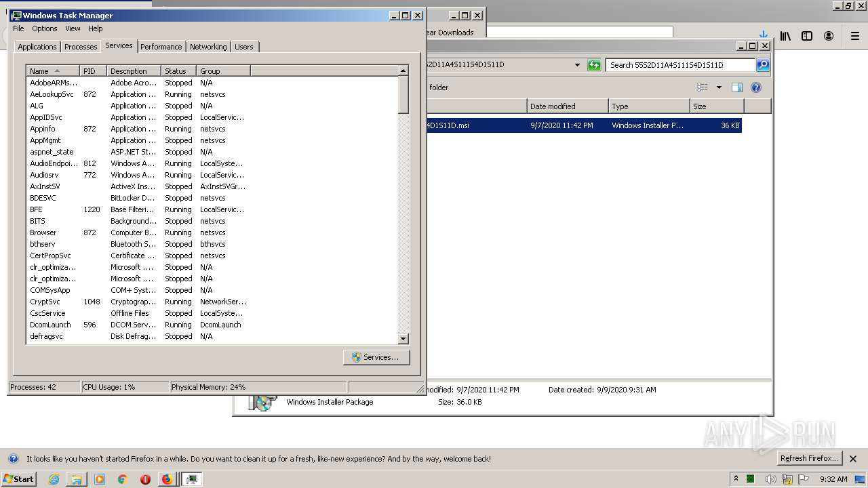Sort Explorer files by Size column
Viewport: 868px width, 488px height.
(x=717, y=106)
